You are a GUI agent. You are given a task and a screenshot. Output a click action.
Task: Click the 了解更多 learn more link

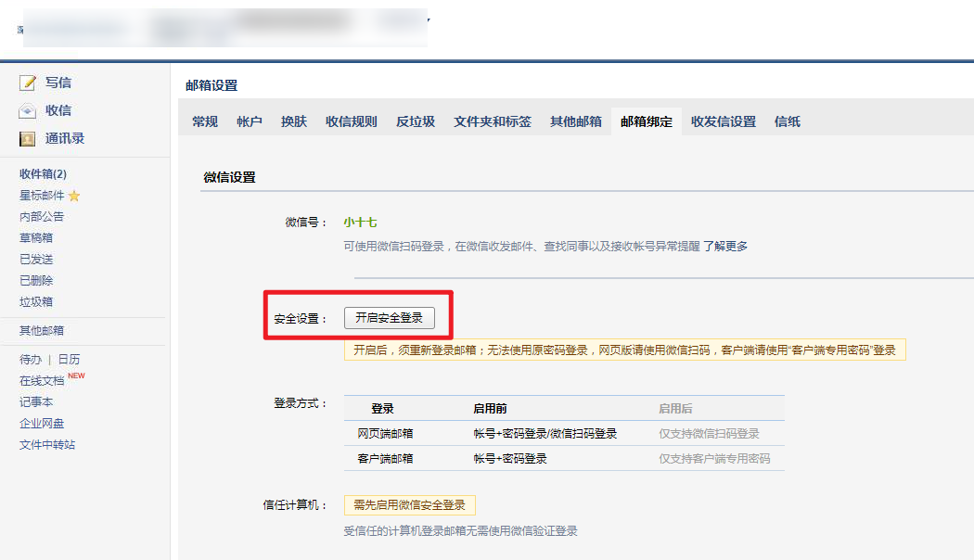point(725,247)
